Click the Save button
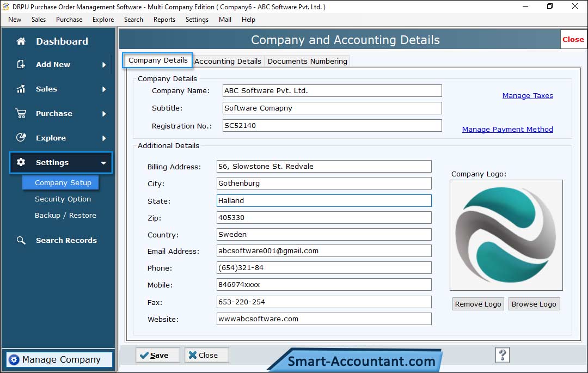Viewport: 588px width, 373px height. pyautogui.click(x=157, y=355)
